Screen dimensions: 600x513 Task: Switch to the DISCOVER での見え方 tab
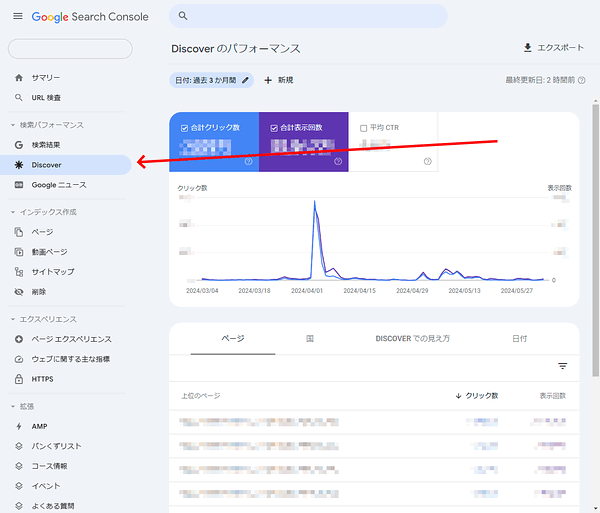[412, 339]
